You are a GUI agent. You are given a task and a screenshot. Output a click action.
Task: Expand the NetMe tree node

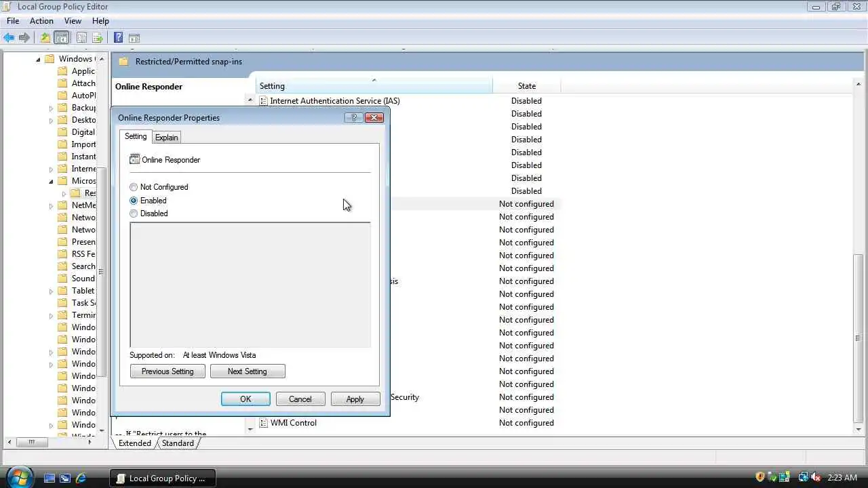51,205
